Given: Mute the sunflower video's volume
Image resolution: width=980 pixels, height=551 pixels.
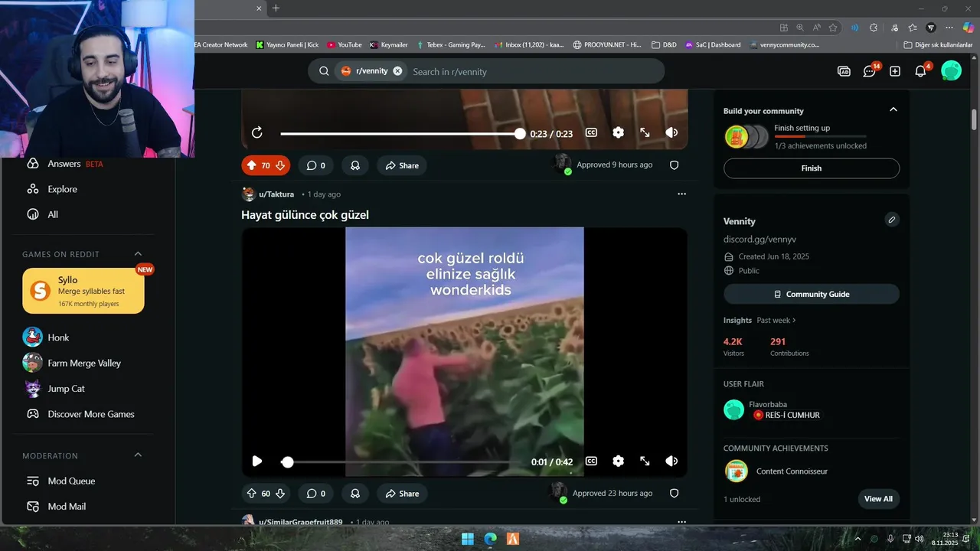Looking at the screenshot, I should 671,461.
